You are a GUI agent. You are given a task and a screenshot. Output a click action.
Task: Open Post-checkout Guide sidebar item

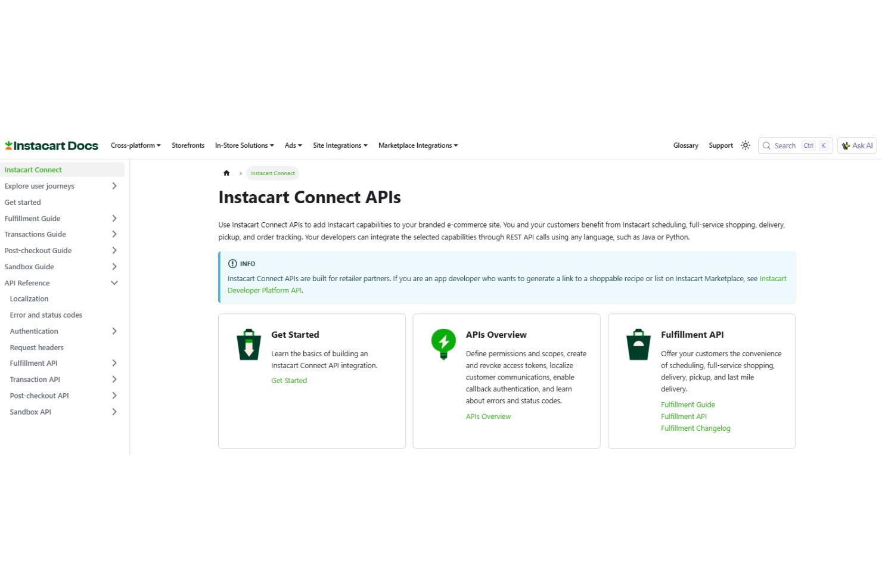(x=38, y=250)
